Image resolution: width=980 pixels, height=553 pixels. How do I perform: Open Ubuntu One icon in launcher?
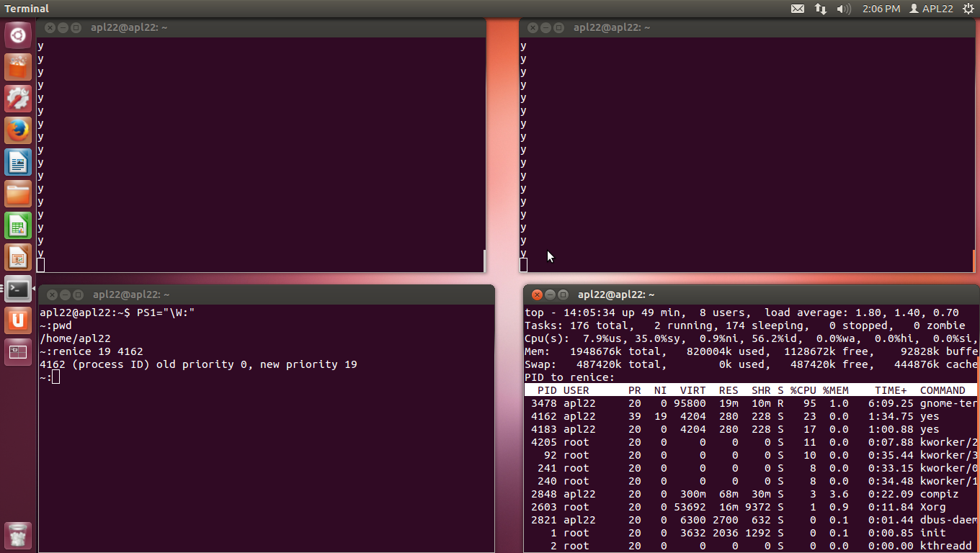coord(18,320)
